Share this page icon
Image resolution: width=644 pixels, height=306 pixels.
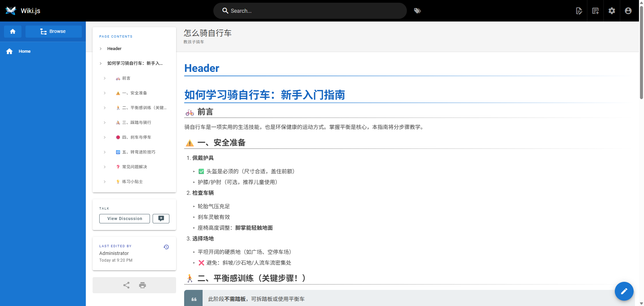tap(126, 285)
